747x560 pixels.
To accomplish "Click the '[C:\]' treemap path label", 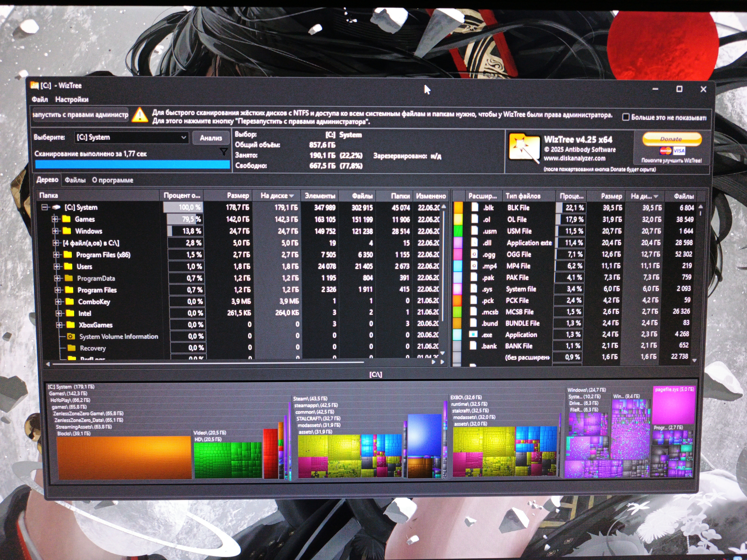I will pos(375,374).
